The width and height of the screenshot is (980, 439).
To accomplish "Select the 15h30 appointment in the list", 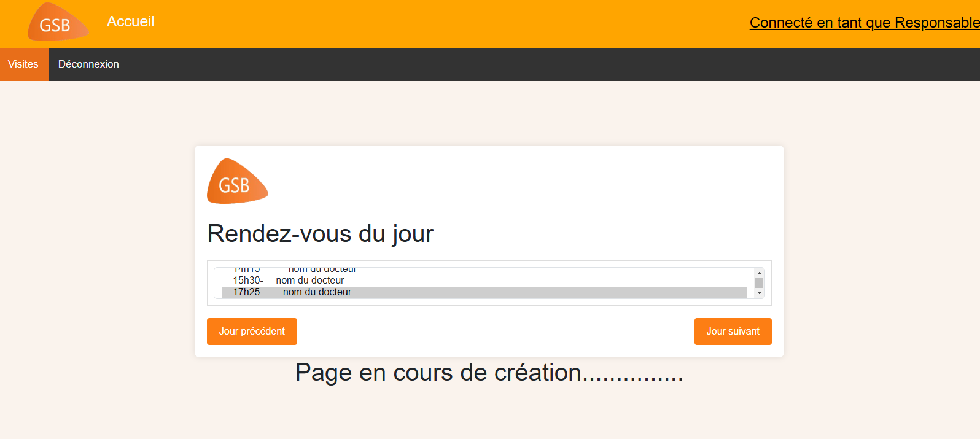I will tap(289, 281).
